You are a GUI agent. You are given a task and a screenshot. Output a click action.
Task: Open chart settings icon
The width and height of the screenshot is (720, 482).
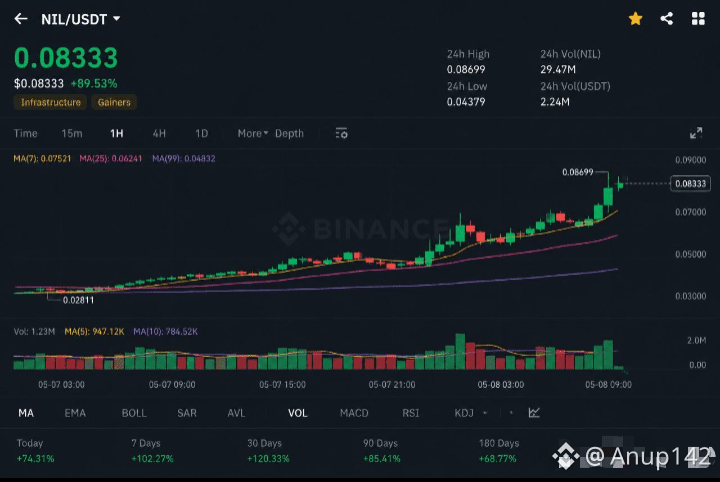coord(341,134)
